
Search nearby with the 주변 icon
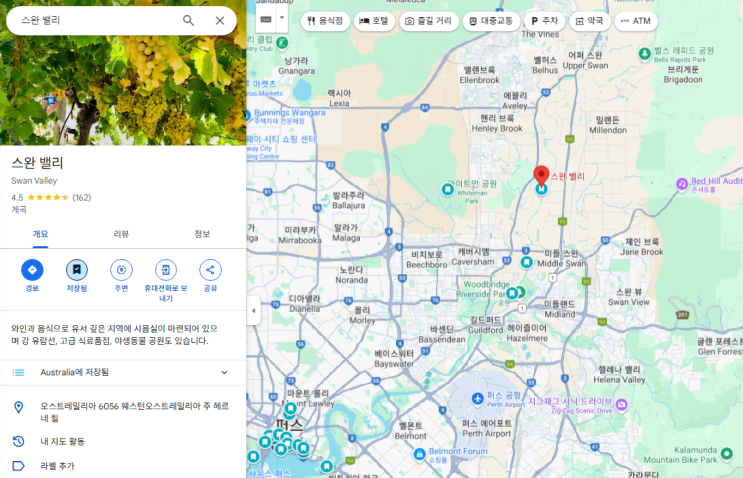[x=121, y=270]
